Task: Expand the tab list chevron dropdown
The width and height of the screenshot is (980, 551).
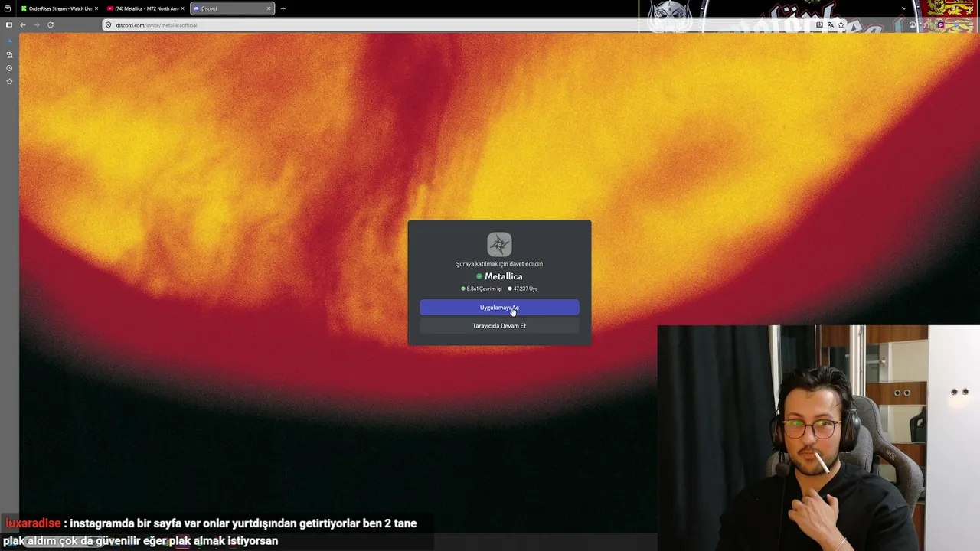Action: [904, 8]
